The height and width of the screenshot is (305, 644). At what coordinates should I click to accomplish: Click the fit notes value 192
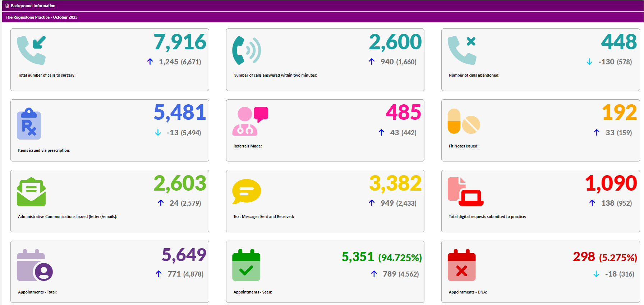620,112
